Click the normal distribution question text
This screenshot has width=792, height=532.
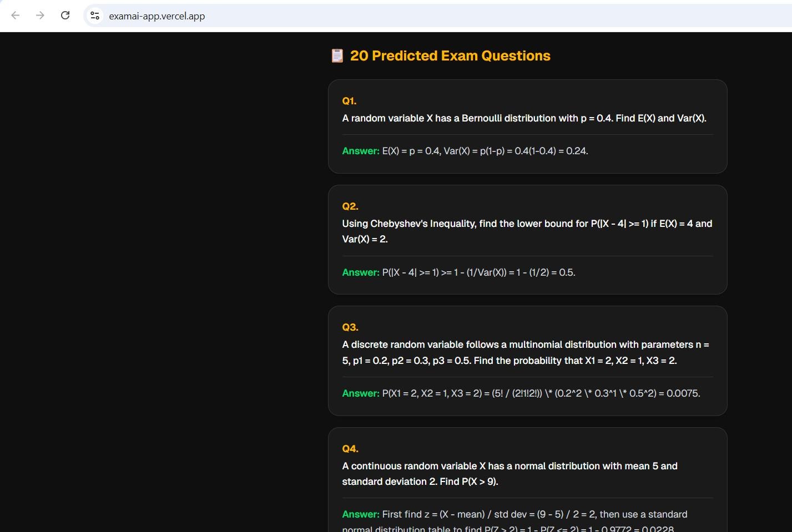pyautogui.click(x=509, y=474)
